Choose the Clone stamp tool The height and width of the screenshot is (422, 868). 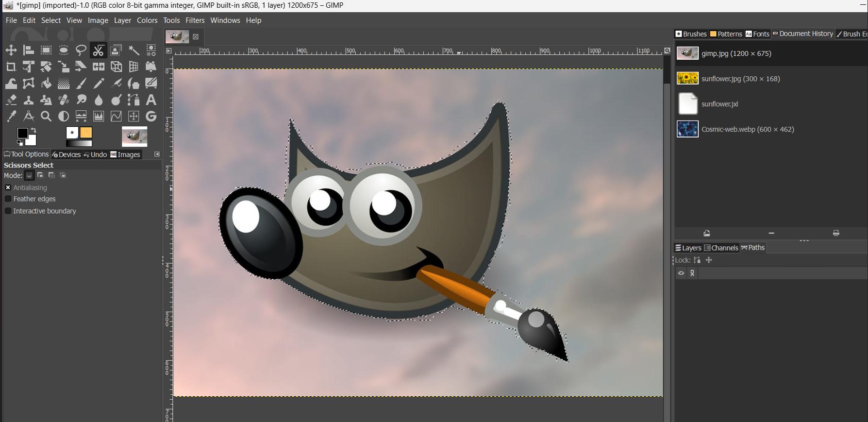(x=29, y=100)
